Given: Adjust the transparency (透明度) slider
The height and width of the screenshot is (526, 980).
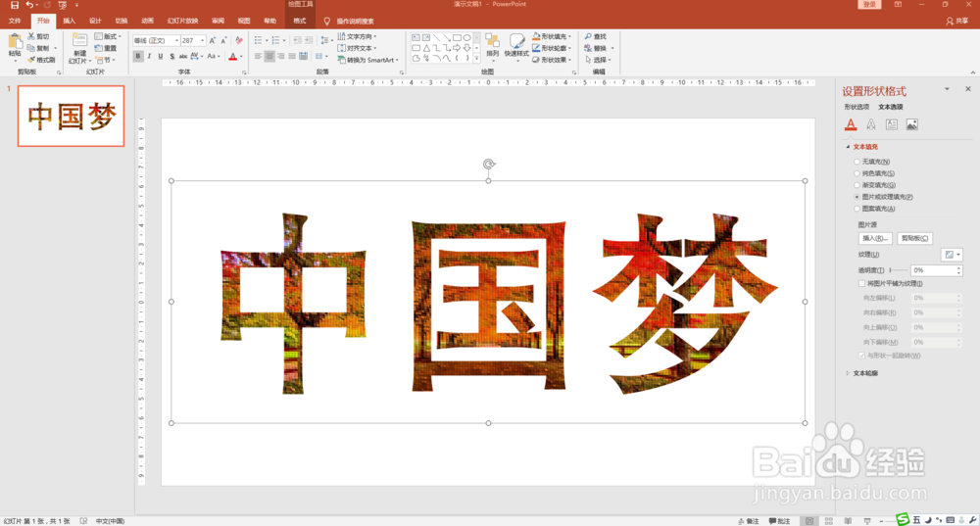Looking at the screenshot, I should (898, 270).
